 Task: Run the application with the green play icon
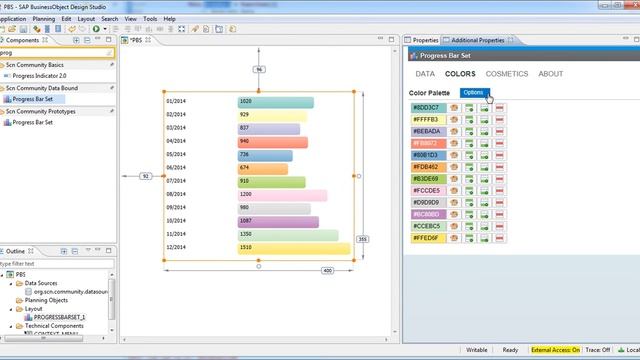(x=96, y=29)
